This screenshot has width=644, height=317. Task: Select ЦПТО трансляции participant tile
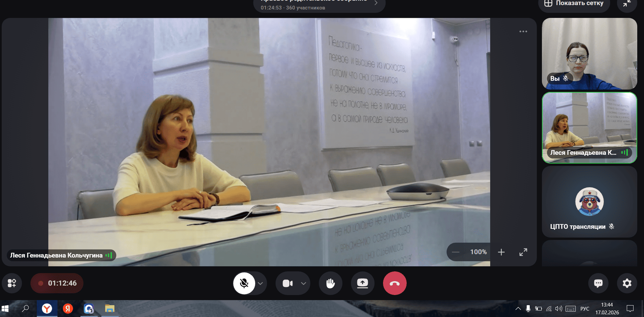(589, 202)
